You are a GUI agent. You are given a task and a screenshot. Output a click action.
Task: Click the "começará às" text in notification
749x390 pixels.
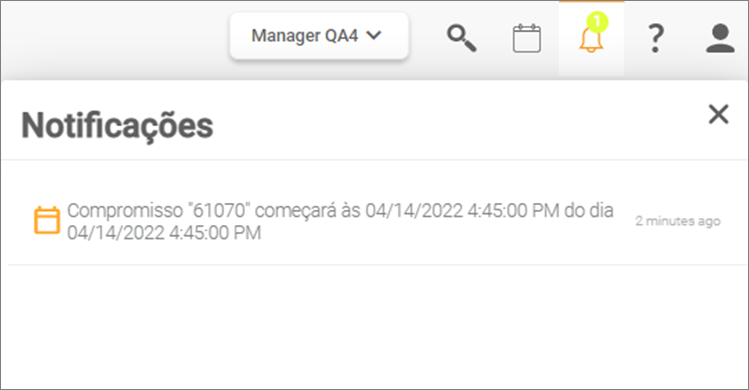pos(308,210)
